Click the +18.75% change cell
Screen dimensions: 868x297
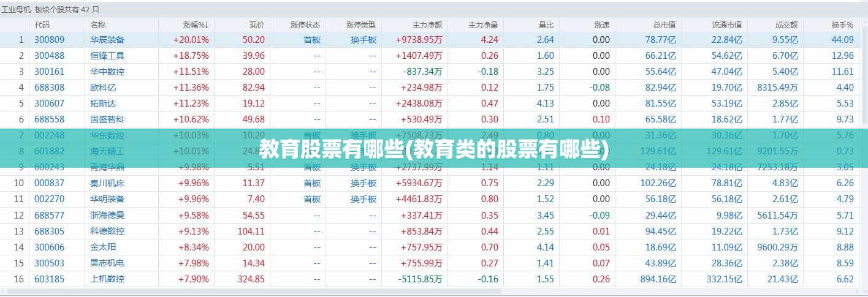(x=191, y=55)
